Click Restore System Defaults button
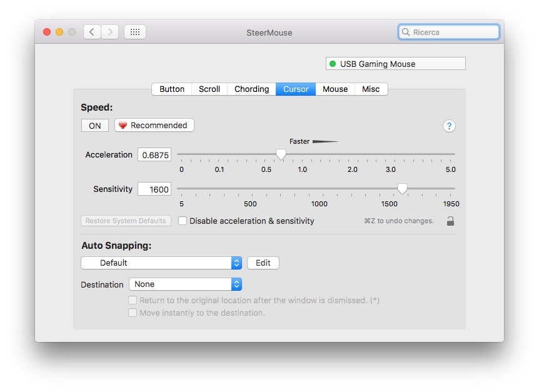Image resolution: width=539 pixels, height=392 pixels. [x=126, y=221]
